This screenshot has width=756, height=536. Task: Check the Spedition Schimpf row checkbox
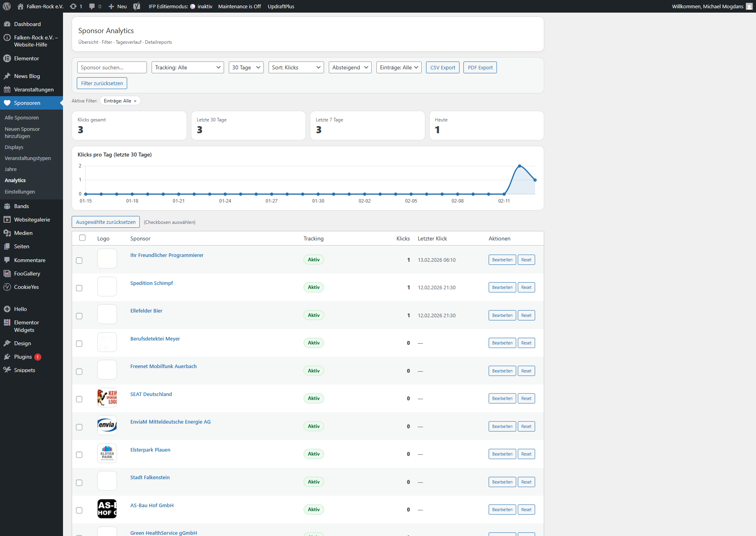coord(79,288)
